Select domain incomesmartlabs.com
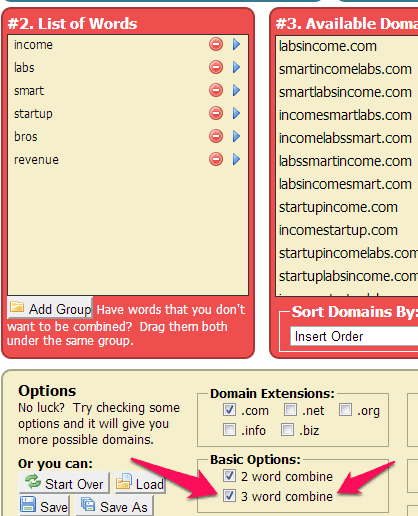 [345, 115]
